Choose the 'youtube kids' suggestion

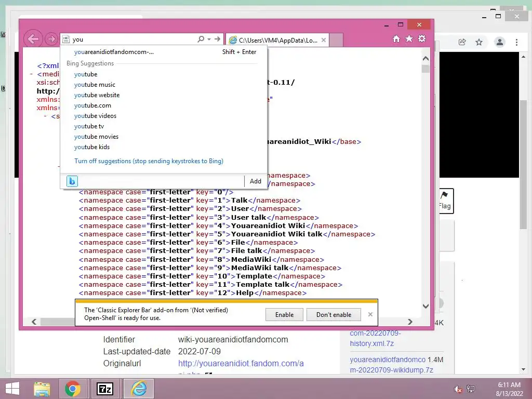[164, 147]
